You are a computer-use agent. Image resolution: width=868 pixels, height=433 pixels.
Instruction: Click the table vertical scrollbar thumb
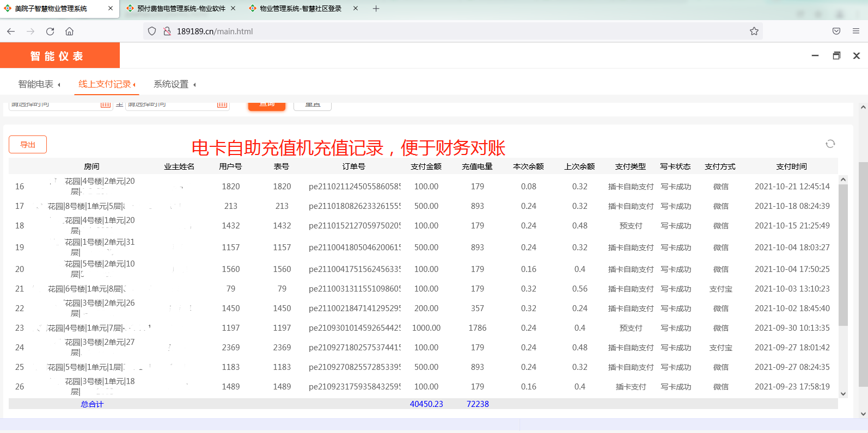[x=843, y=255]
